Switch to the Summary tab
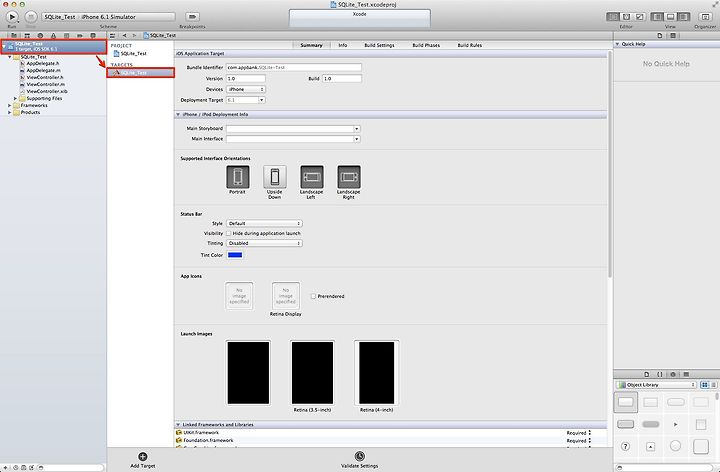Image resolution: width=720 pixels, height=472 pixels. click(x=311, y=45)
